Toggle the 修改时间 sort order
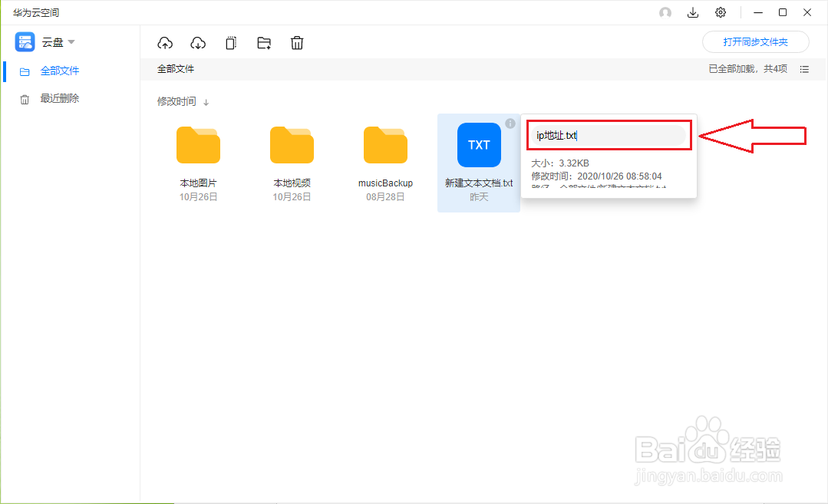Viewport: 828px width, 504px height. pos(176,100)
